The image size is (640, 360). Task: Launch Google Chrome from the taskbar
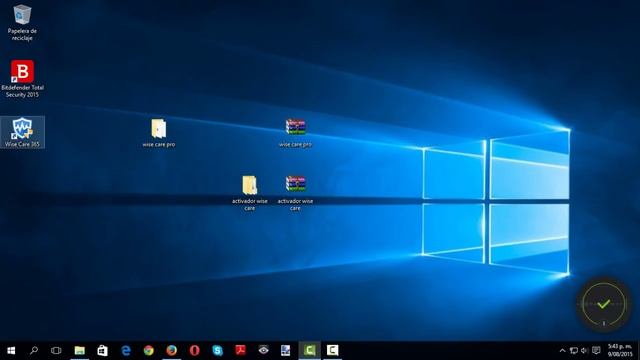(149, 351)
